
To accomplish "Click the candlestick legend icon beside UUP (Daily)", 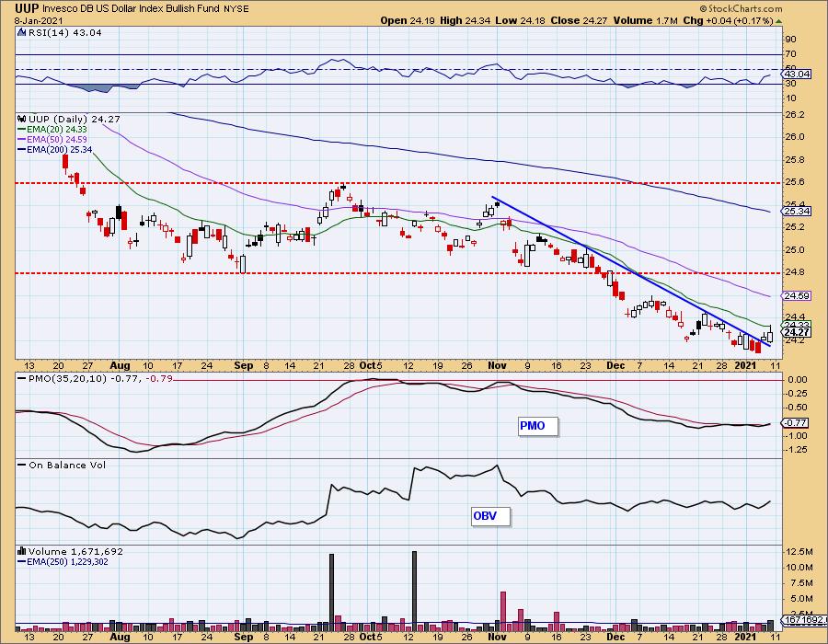I will [x=22, y=120].
